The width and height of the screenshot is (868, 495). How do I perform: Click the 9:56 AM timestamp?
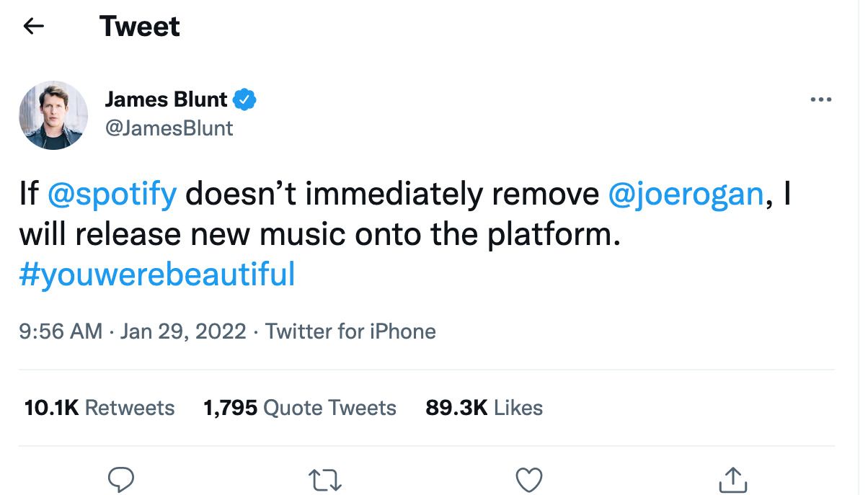click(61, 331)
